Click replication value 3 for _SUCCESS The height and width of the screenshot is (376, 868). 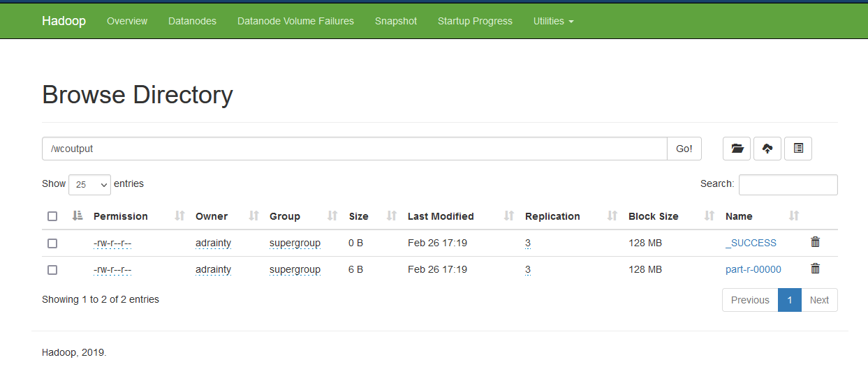528,243
